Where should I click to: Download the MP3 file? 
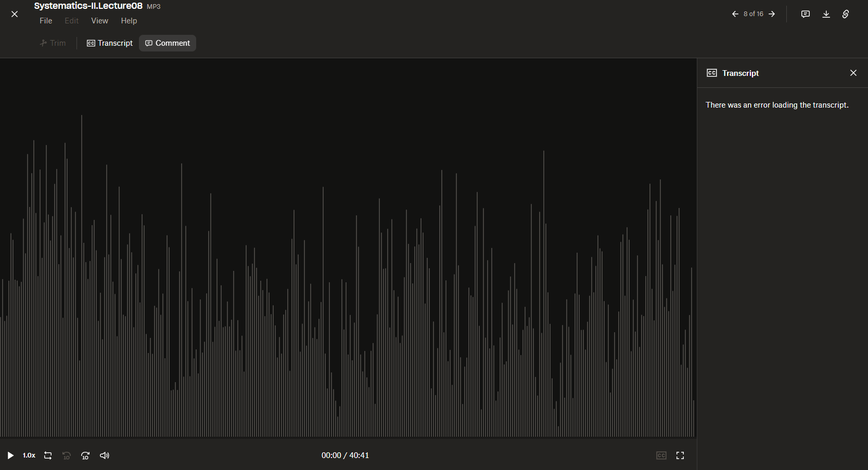(826, 14)
